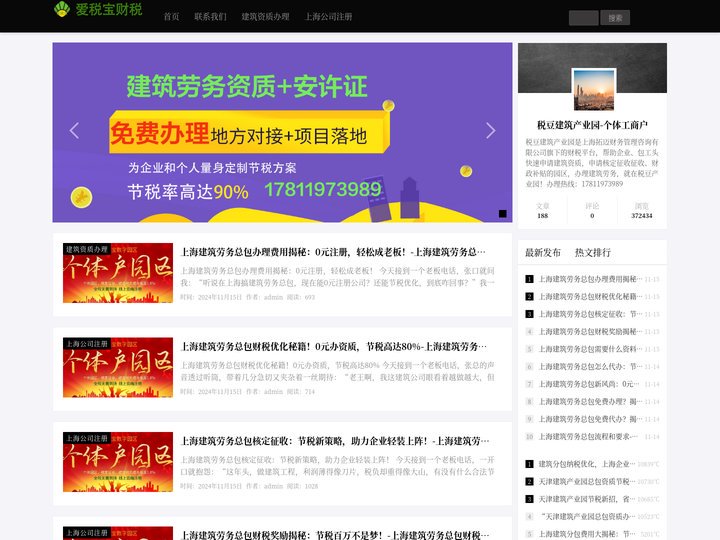Click thumbnail of 财税优化秘籍 article
This screenshot has width=720, height=540.
(118, 367)
